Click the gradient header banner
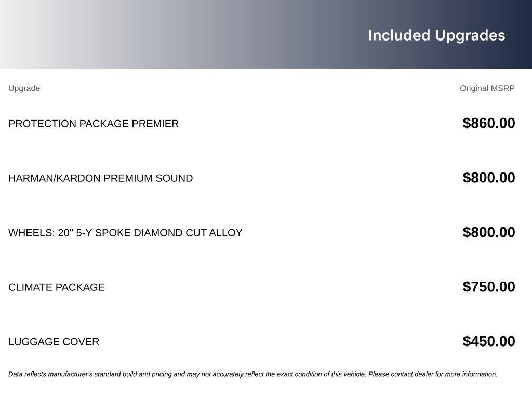 point(266,34)
